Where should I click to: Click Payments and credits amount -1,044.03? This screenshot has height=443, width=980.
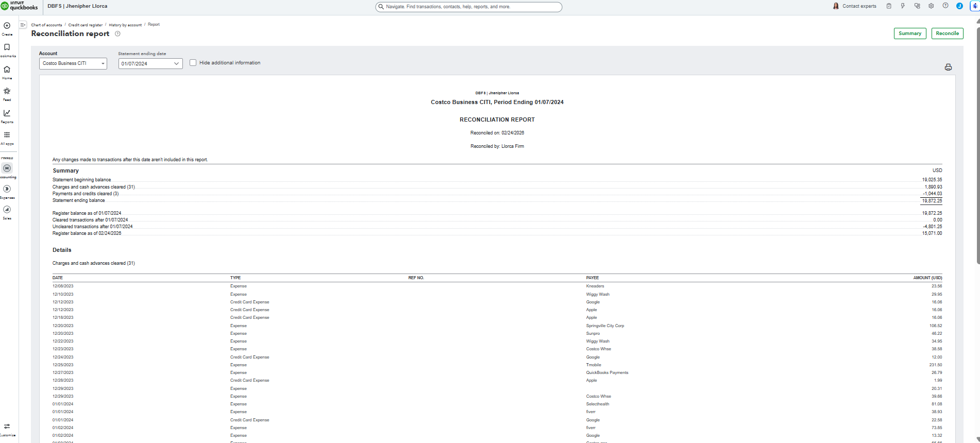[x=933, y=194]
